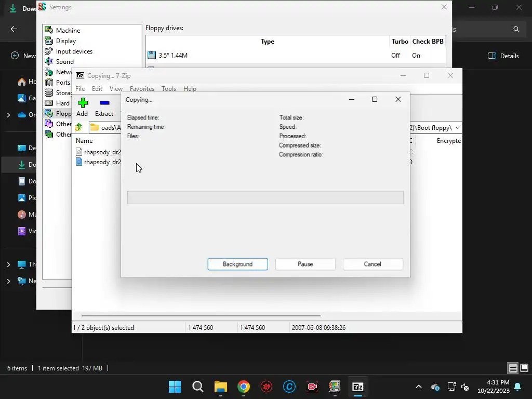Select Machine category in Settings
The width and height of the screenshot is (532, 399).
coord(63,31)
